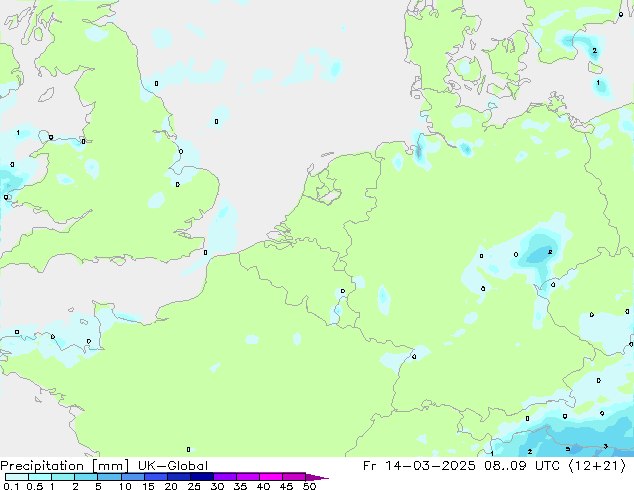Click the "40" legend label

pos(263,486)
